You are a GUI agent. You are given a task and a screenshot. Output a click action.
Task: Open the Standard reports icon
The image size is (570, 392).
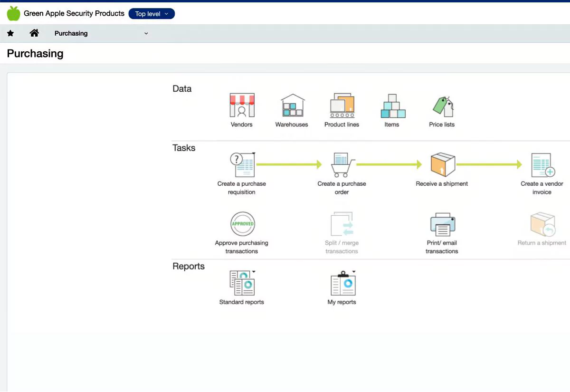[242, 284]
